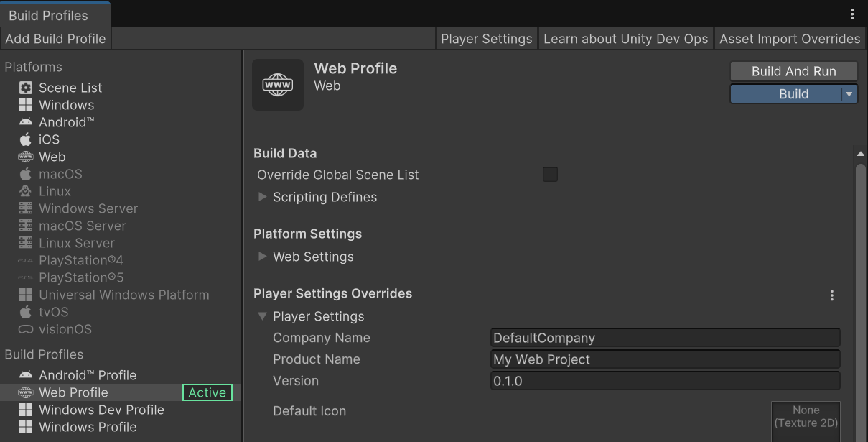Image resolution: width=868 pixels, height=442 pixels.
Task: Expand the Scripting Defines foldout
Action: pyautogui.click(x=263, y=197)
